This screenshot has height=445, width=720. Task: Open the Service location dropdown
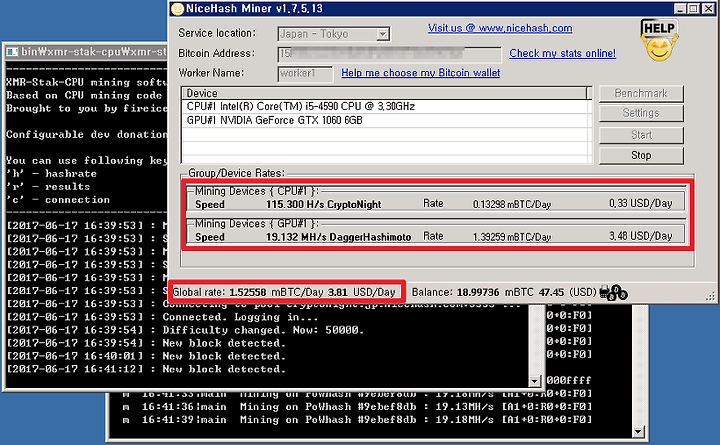click(x=382, y=34)
